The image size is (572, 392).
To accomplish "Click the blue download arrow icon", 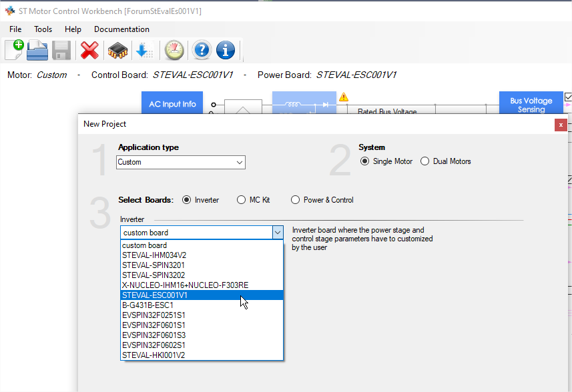I will click(144, 50).
